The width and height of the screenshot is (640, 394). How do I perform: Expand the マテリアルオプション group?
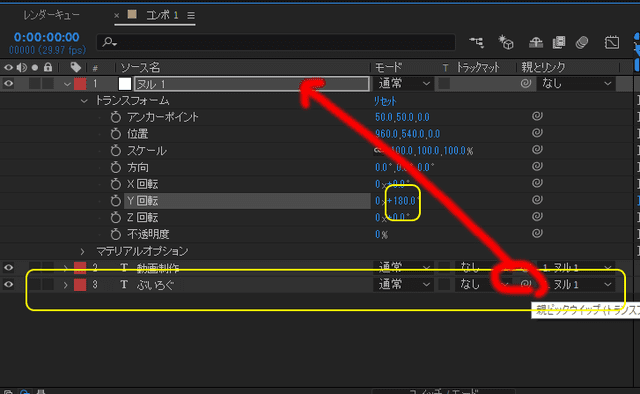(82, 251)
